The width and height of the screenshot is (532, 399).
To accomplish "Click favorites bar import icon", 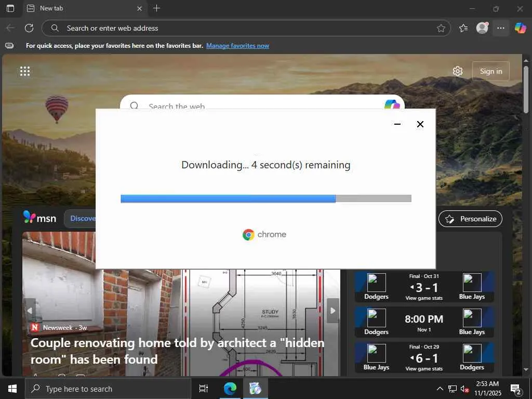I will click(x=9, y=46).
